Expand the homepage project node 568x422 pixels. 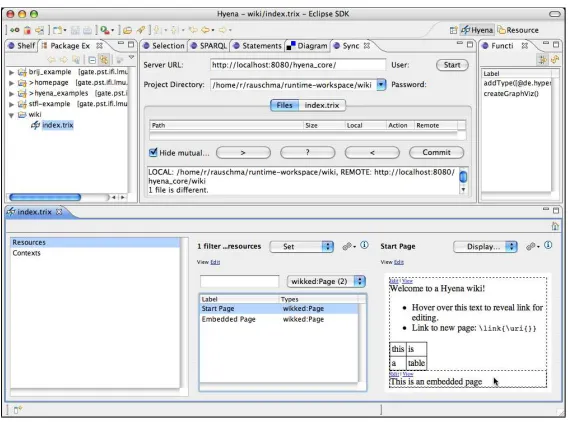coord(12,83)
